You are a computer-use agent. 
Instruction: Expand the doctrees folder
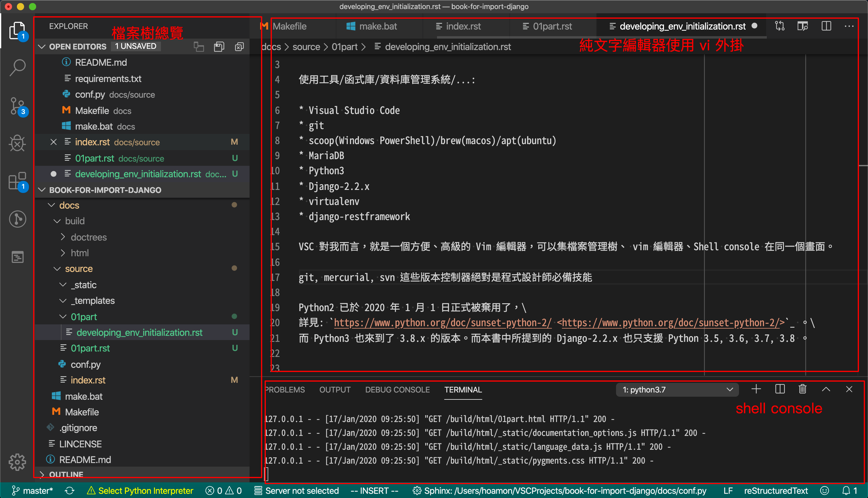(63, 237)
